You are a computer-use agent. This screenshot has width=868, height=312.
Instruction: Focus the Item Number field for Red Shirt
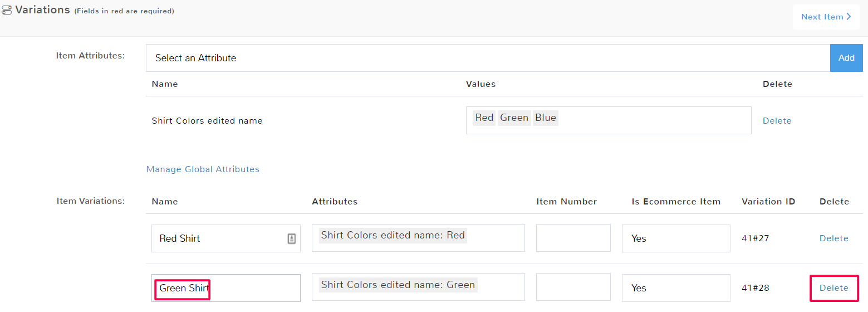pyautogui.click(x=573, y=238)
